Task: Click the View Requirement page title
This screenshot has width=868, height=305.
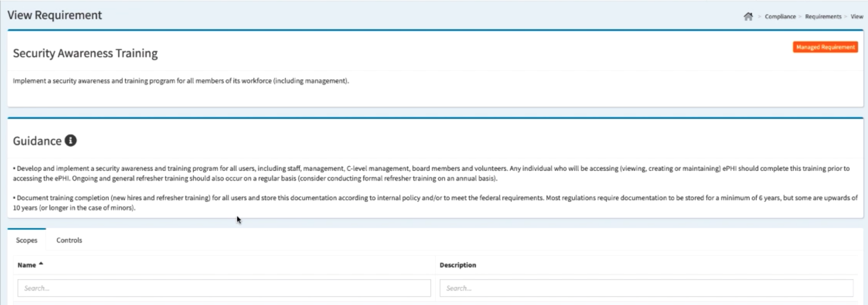Action: pyautogui.click(x=55, y=15)
